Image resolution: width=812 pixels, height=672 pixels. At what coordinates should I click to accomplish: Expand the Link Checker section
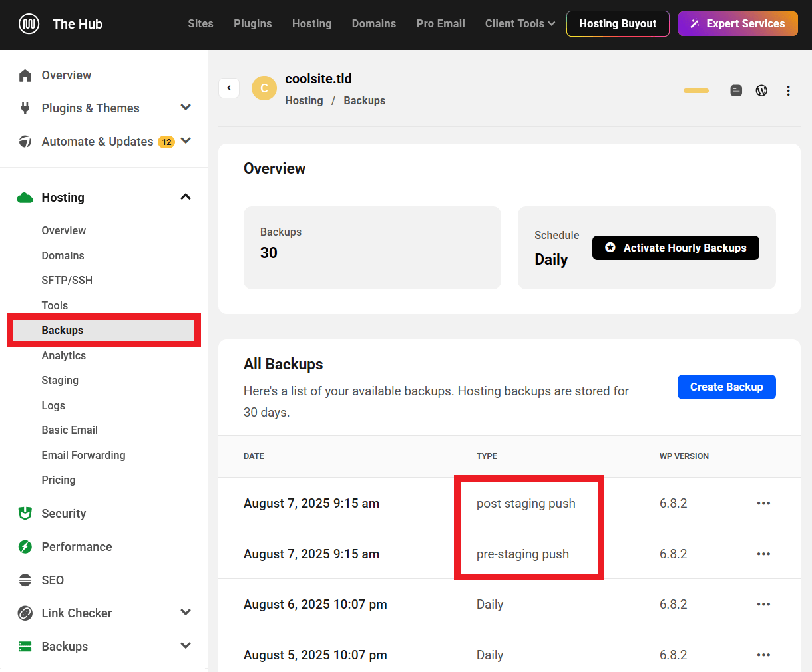[186, 613]
